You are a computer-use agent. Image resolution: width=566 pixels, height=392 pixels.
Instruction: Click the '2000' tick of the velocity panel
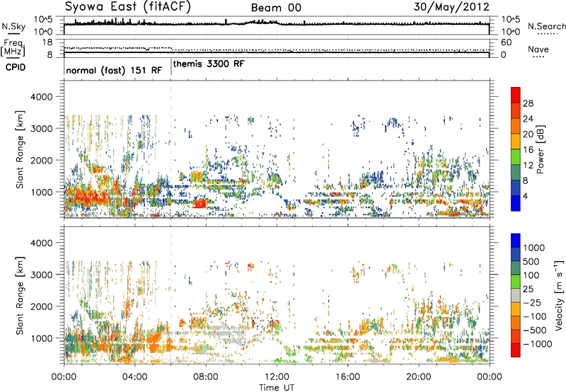[43, 306]
